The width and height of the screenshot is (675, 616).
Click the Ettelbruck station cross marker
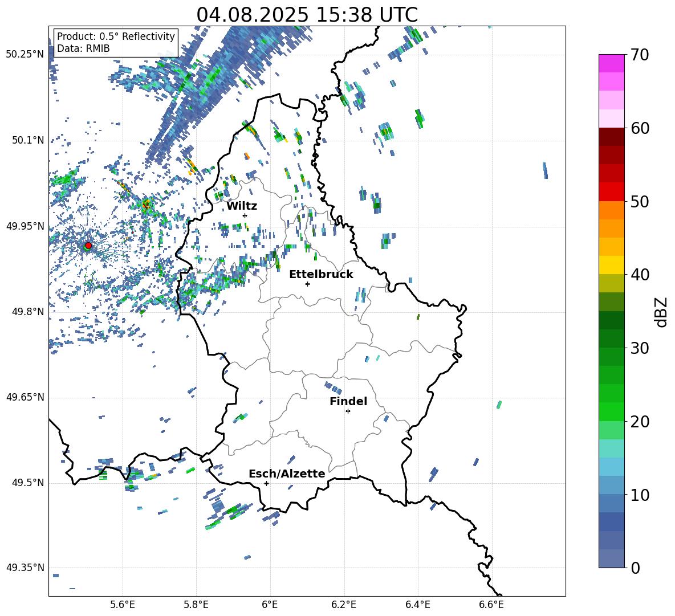[x=307, y=284]
